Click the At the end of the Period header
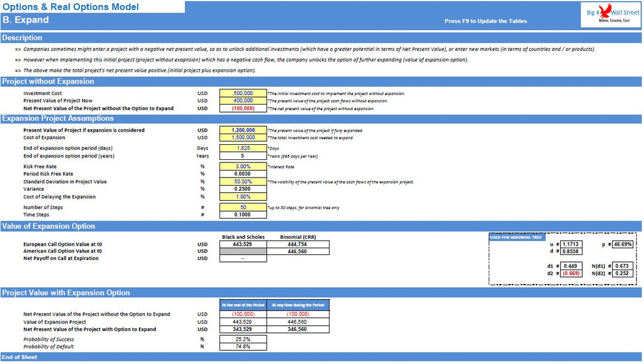 (243, 305)
